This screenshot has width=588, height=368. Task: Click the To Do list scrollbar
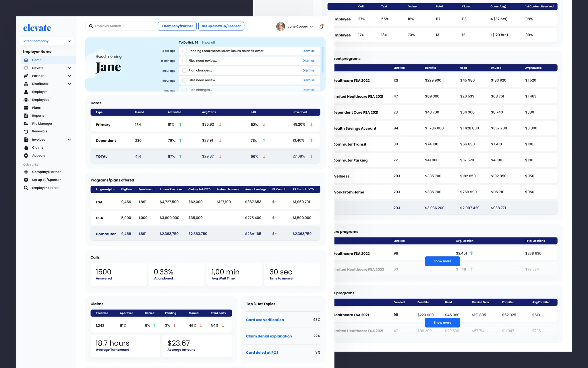tap(323, 60)
